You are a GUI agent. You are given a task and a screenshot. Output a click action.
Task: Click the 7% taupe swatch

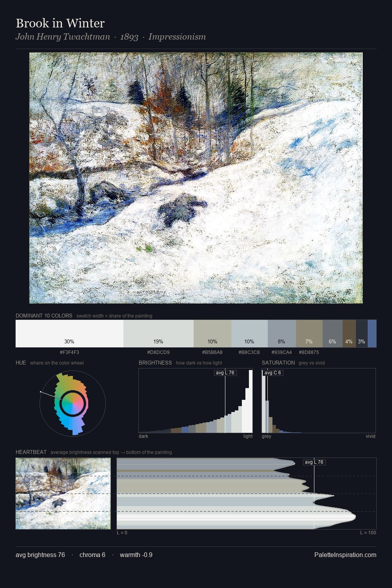click(x=309, y=334)
